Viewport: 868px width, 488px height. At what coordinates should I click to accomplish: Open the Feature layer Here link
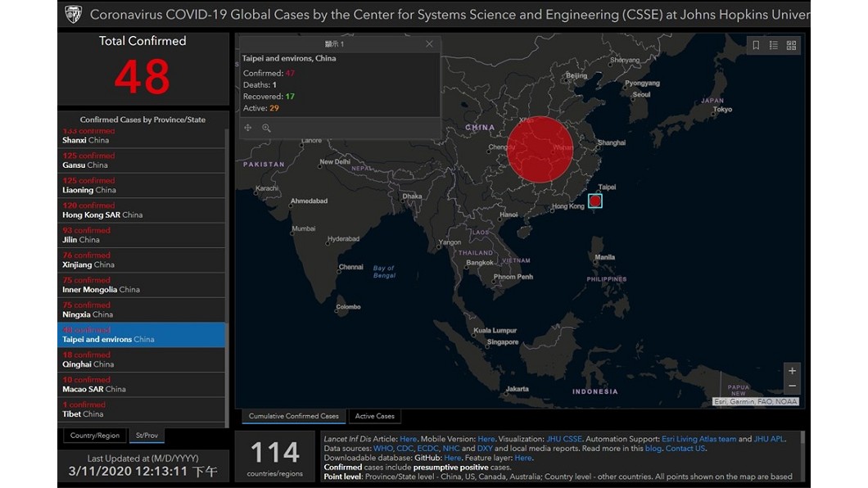coord(523,458)
